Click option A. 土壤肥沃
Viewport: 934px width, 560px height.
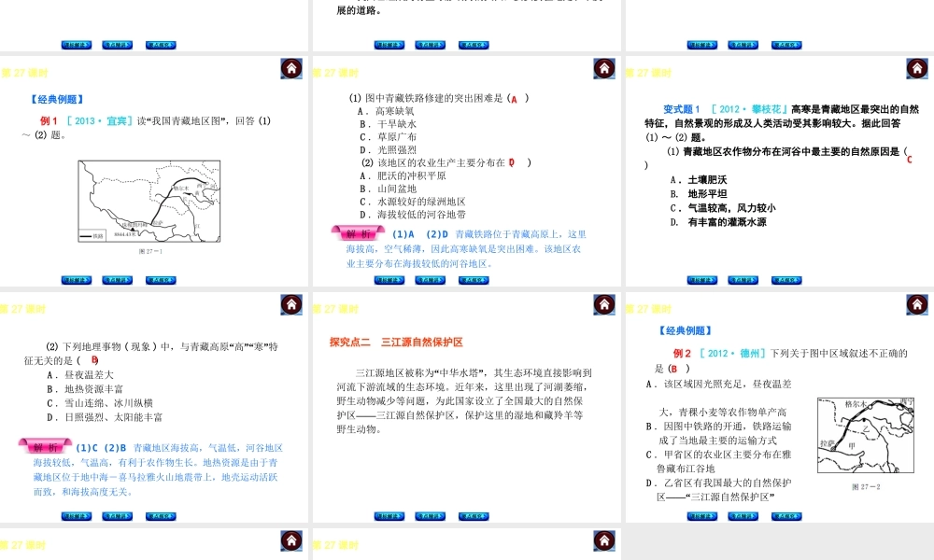698,180
